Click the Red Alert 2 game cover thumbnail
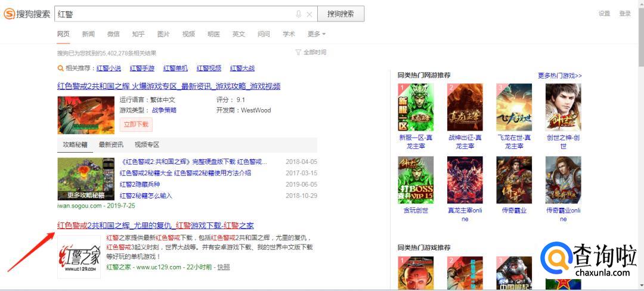 tap(86, 115)
